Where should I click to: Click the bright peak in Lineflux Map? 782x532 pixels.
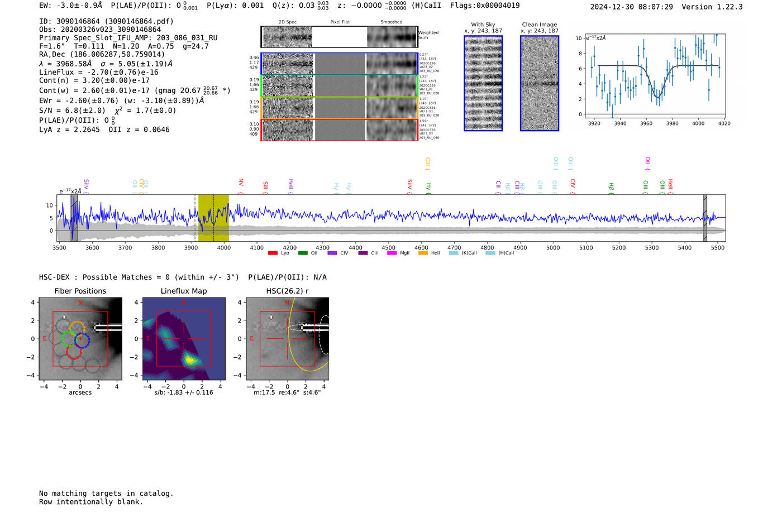[x=190, y=360]
